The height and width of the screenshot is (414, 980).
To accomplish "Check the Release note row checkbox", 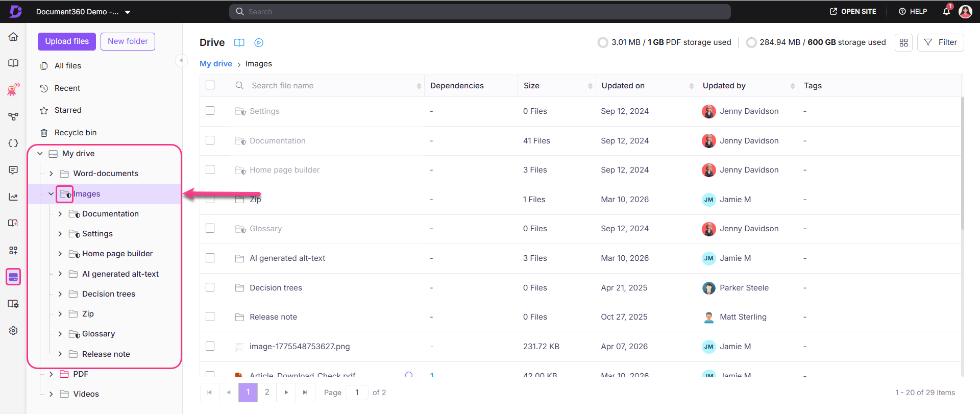I will (x=210, y=316).
